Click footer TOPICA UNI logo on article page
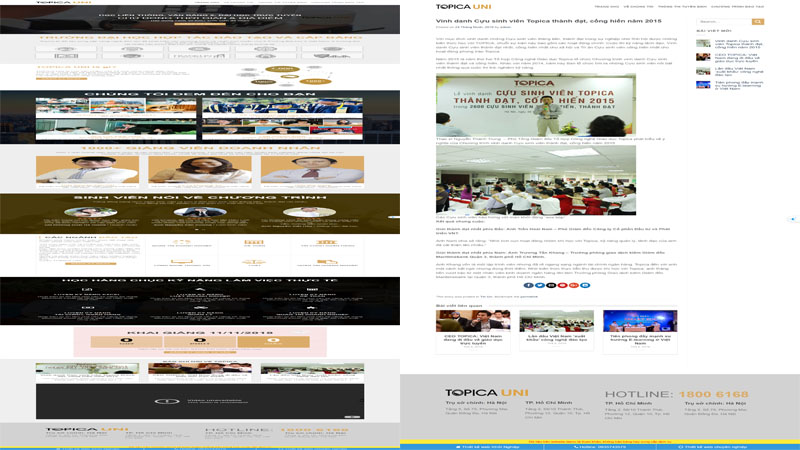This screenshot has height=450, width=800. click(x=486, y=392)
